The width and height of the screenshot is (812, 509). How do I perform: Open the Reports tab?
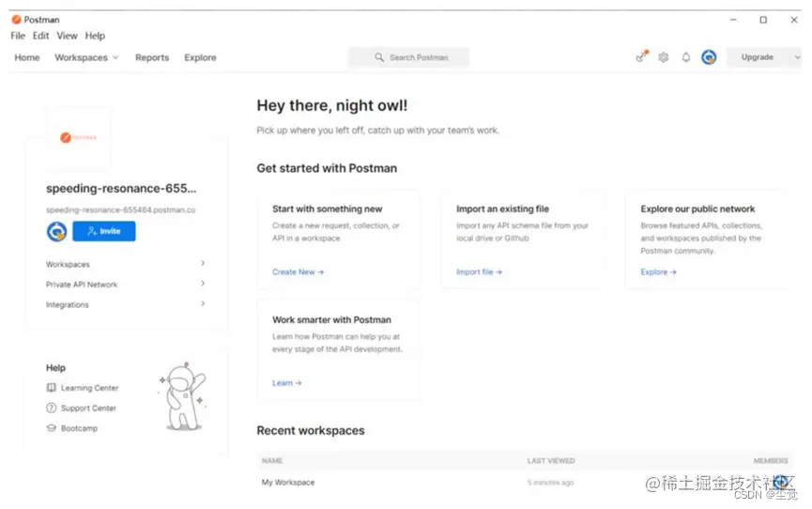pos(152,57)
